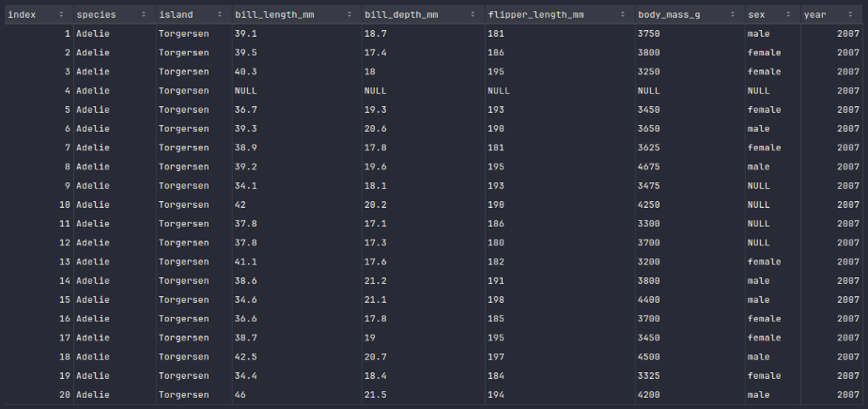The height and width of the screenshot is (409, 868).
Task: Click body mass value 3250
Action: click(x=649, y=71)
